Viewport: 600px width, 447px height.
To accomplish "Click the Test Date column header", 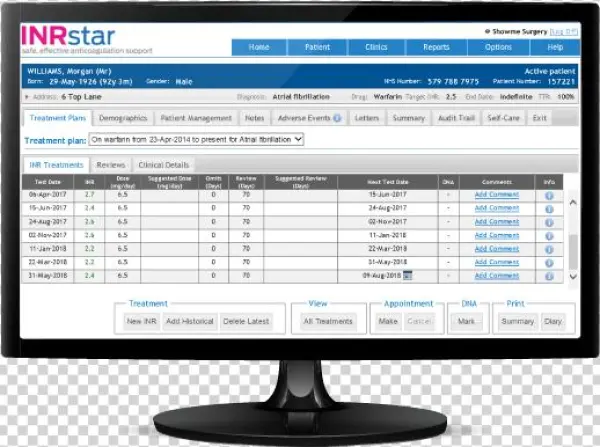I will coord(48,182).
